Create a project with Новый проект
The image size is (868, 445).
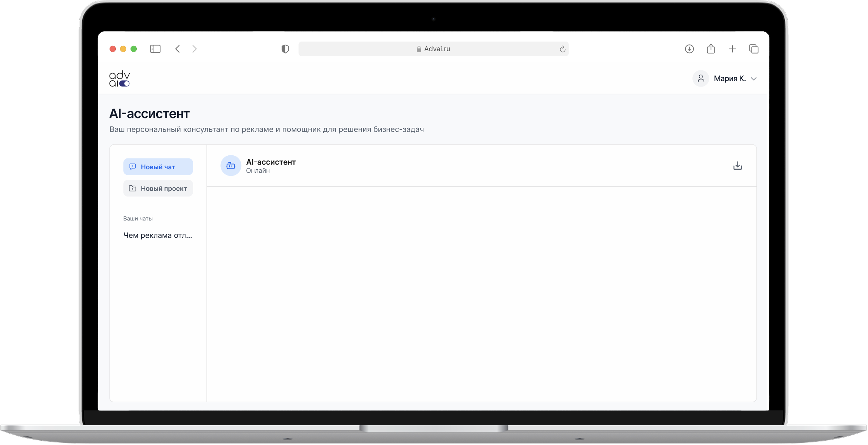pyautogui.click(x=158, y=188)
